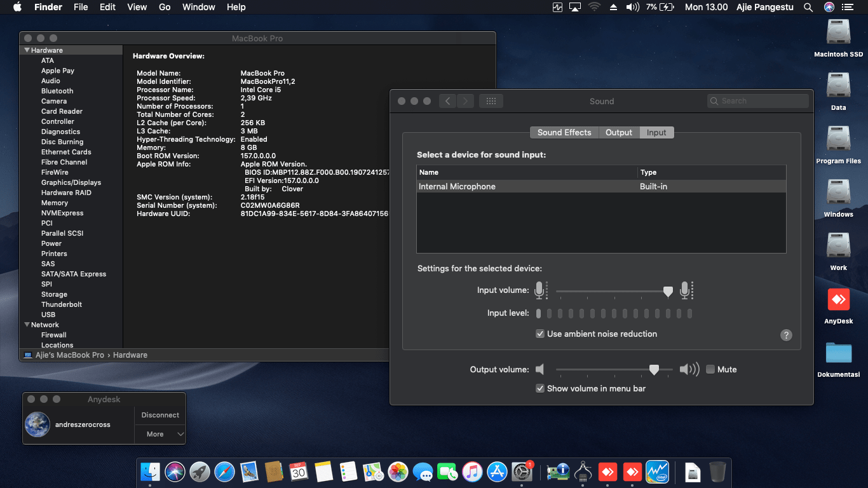Viewport: 868px width, 488px height.
Task: Open Photos from the dock
Action: [x=398, y=471]
